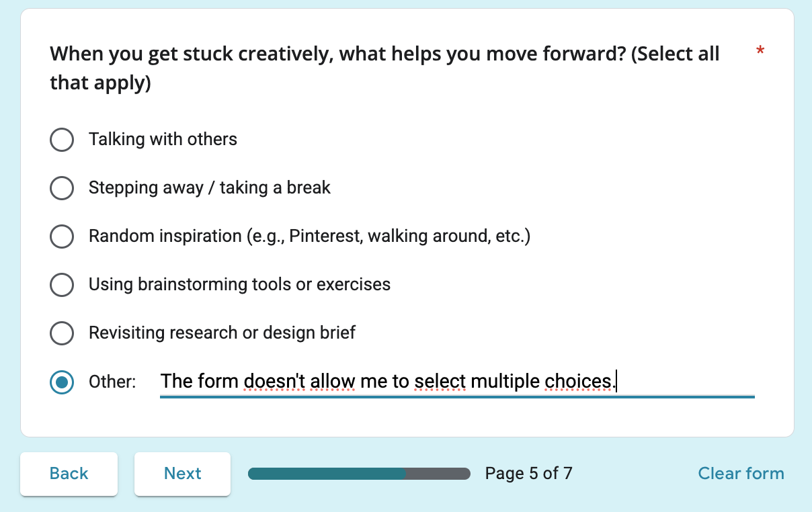Focus the Other answer text field

[x=457, y=382]
